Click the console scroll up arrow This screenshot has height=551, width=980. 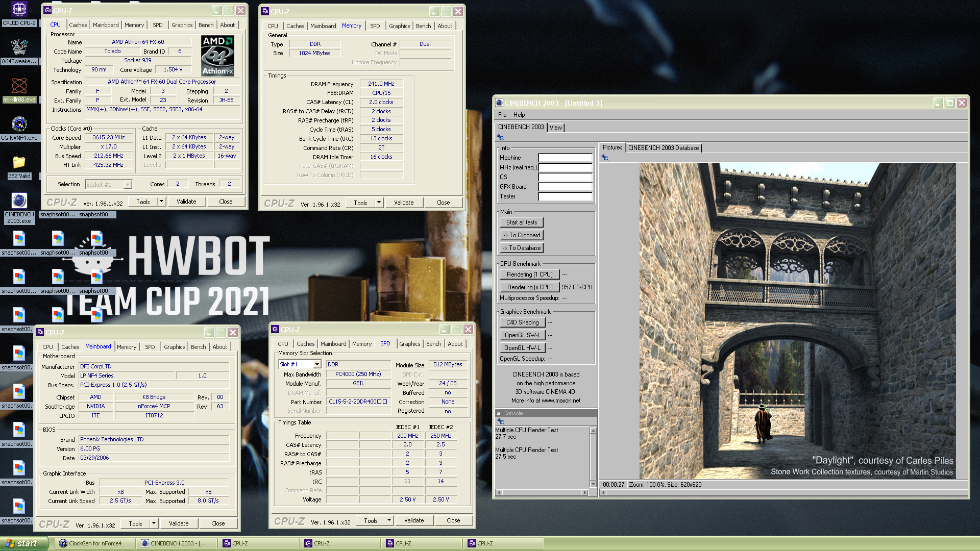pos(593,431)
